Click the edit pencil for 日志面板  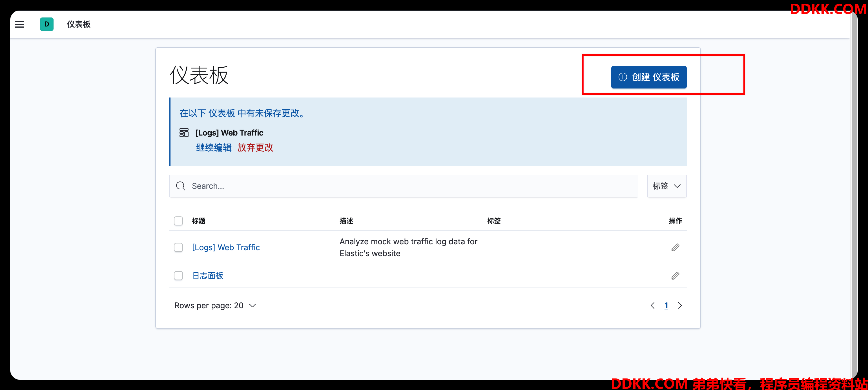coord(675,276)
